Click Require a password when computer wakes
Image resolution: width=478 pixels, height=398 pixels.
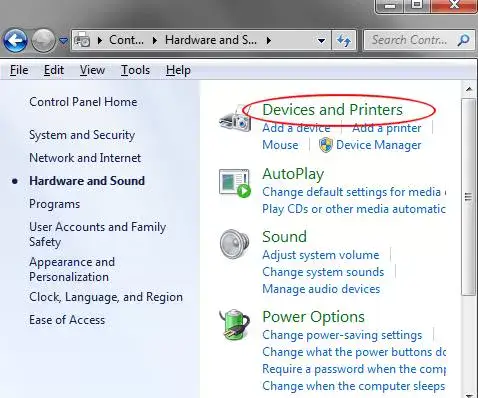pyautogui.click(x=354, y=369)
